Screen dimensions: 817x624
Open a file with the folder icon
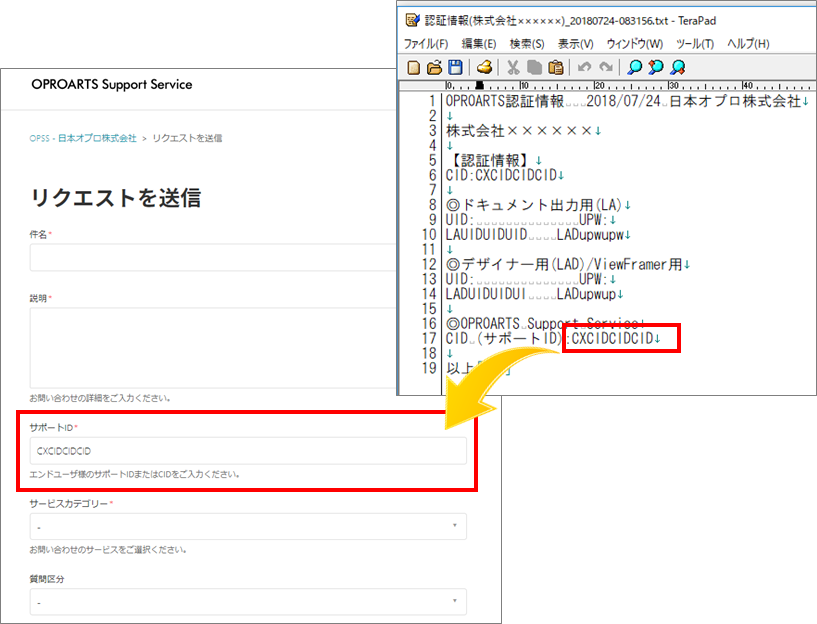(434, 68)
